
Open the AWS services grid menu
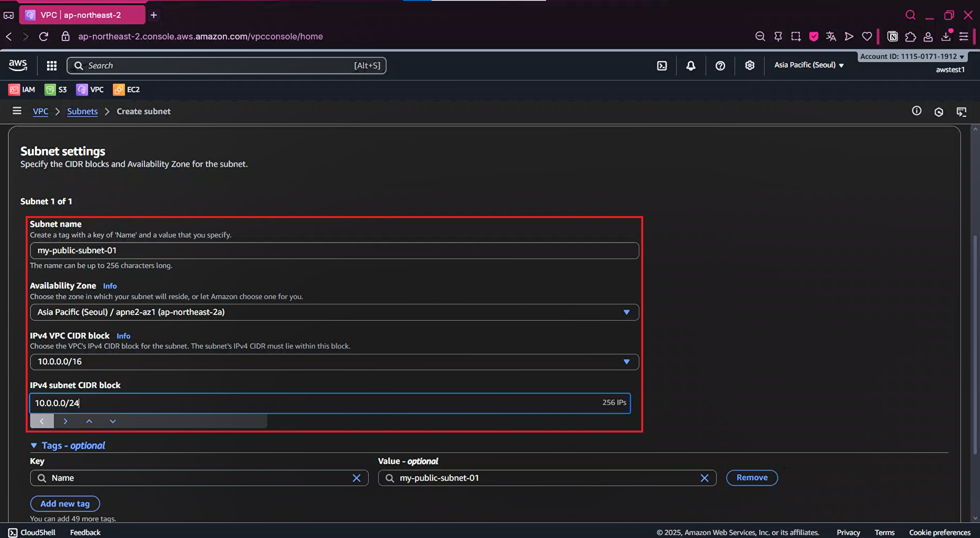click(52, 66)
